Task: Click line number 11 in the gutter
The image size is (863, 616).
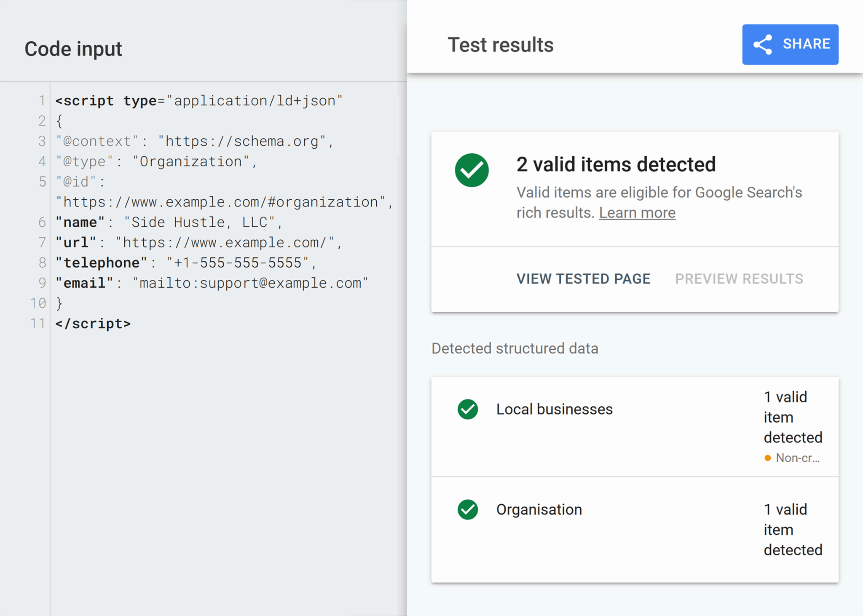Action: pyautogui.click(x=38, y=323)
